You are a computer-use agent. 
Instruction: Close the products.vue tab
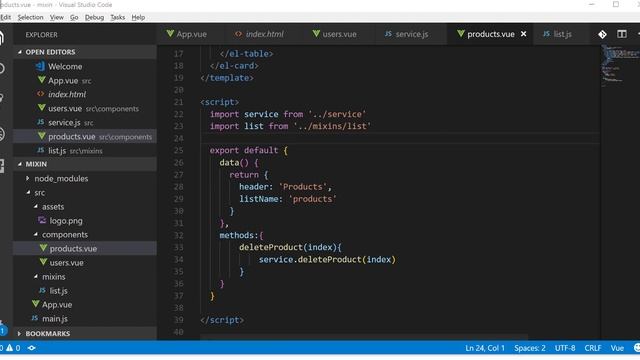(523, 34)
